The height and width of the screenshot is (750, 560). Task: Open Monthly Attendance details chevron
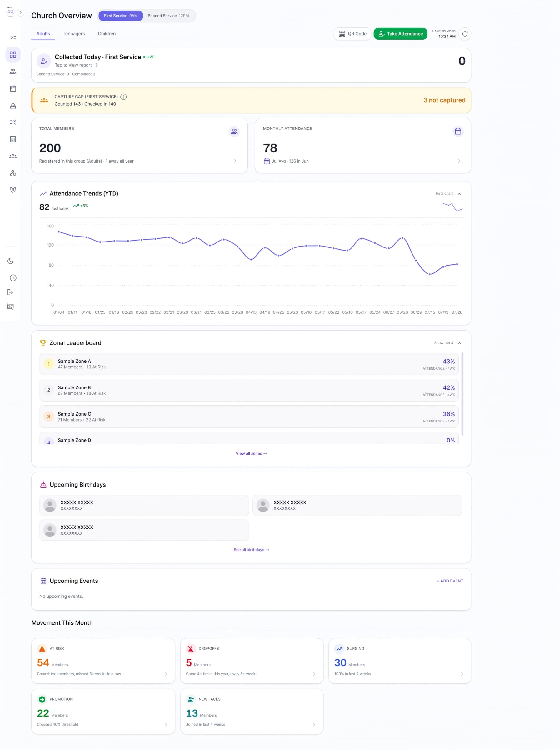(x=459, y=161)
